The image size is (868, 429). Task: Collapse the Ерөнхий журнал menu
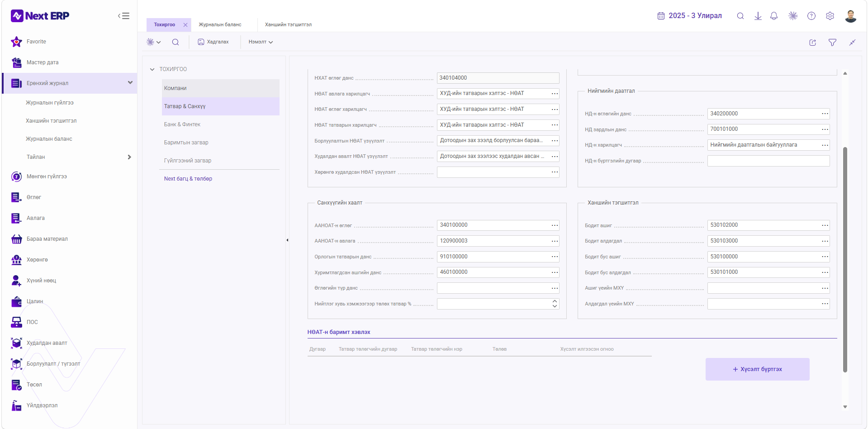click(130, 83)
